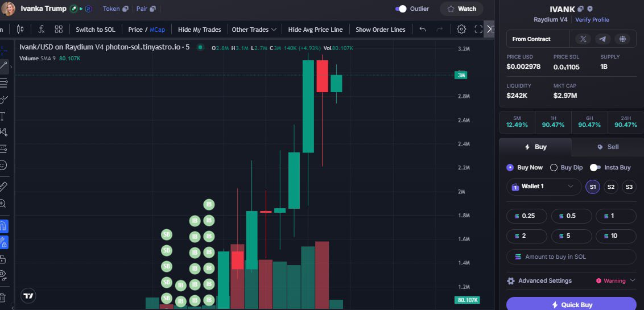Image resolution: width=644 pixels, height=310 pixels.
Task: Click the Raydium logo beside token name
Action: click(88, 9)
